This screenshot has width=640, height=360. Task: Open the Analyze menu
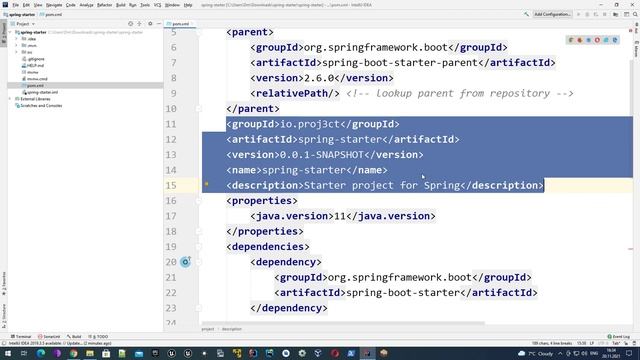click(86, 5)
